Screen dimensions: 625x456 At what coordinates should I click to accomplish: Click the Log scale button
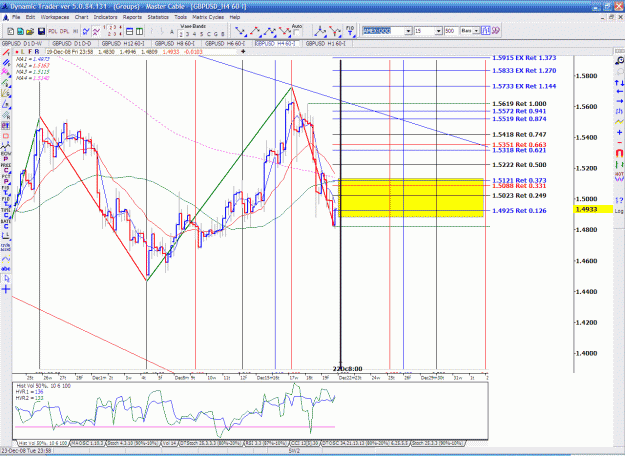[x=619, y=210]
